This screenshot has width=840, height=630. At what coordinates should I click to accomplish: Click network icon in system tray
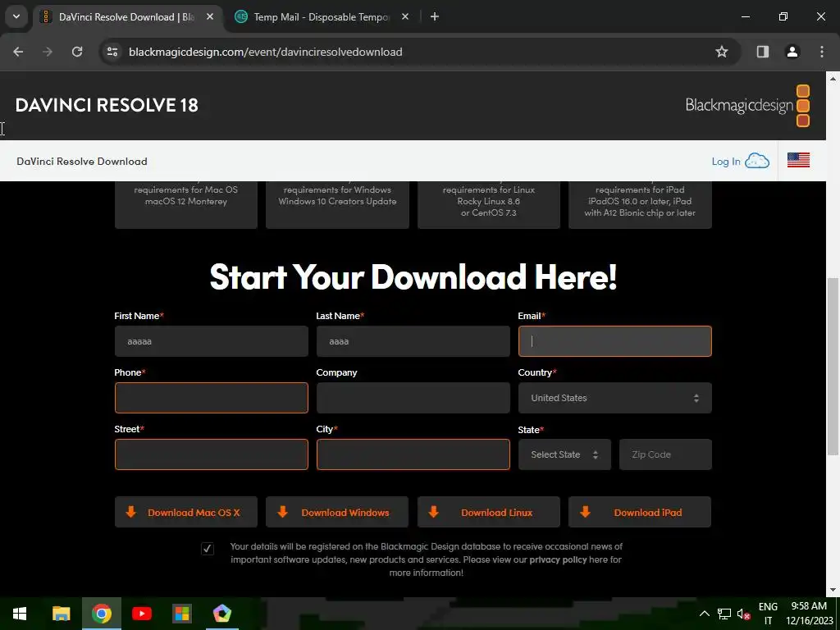724,614
